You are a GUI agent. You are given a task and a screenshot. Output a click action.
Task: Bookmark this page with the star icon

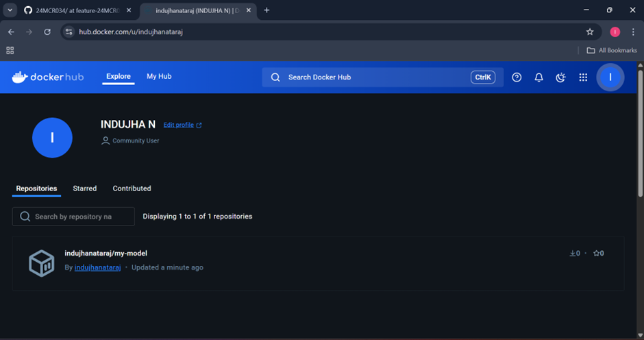[590, 32]
